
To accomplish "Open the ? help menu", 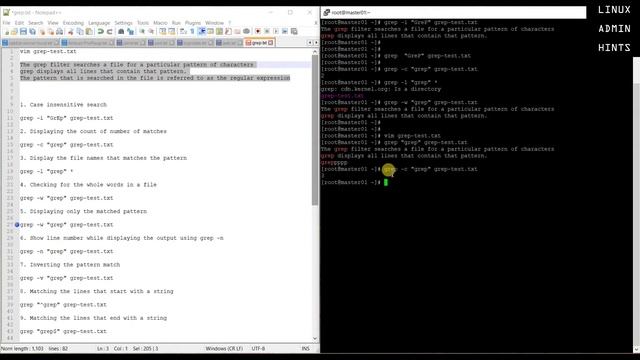I will [229, 23].
